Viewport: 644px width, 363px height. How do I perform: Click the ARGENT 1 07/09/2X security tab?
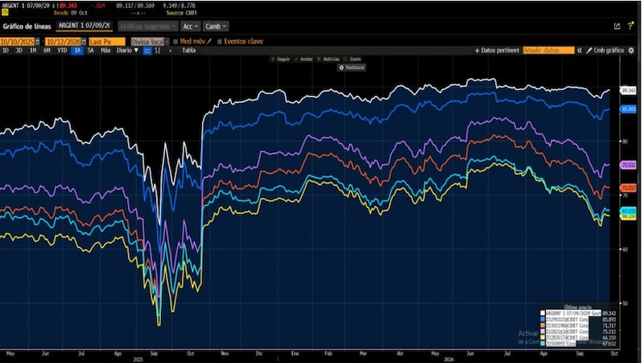point(85,26)
